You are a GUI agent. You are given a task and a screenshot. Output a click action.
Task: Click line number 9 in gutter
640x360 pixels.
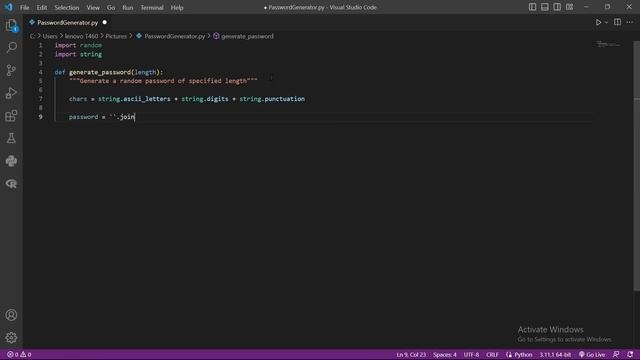tap(40, 117)
